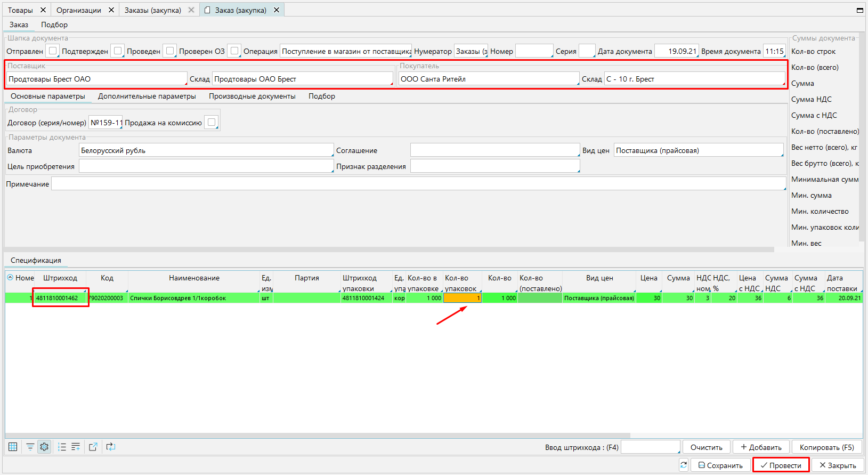Screen dimensions: 868x475
Task: Enable the Подтвержден checkbox
Action: 118,51
